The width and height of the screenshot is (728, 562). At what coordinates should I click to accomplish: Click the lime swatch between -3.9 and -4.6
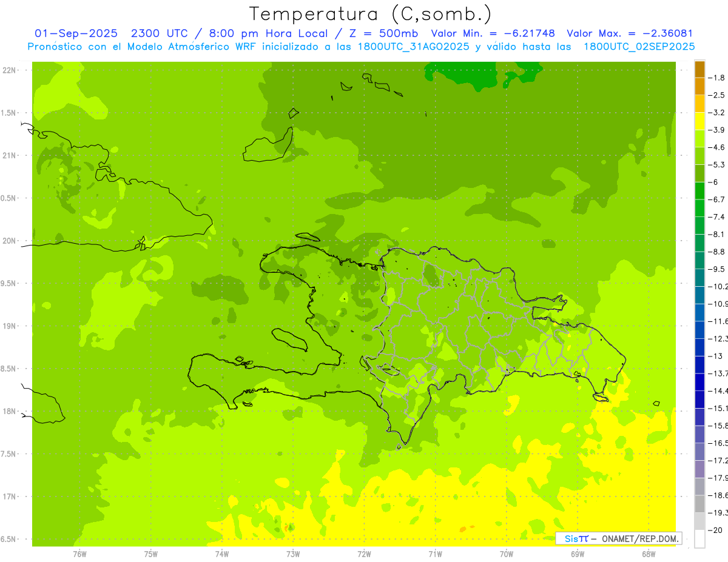(699, 139)
